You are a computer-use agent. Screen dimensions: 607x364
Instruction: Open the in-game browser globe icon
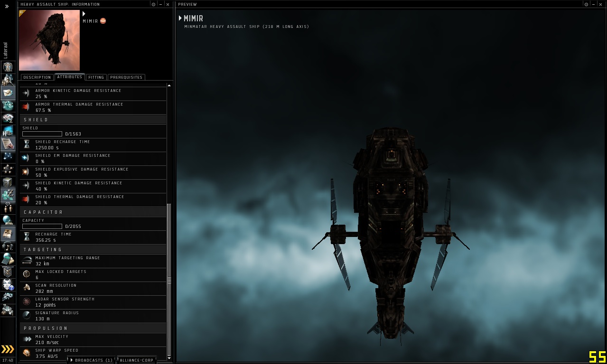point(8,220)
